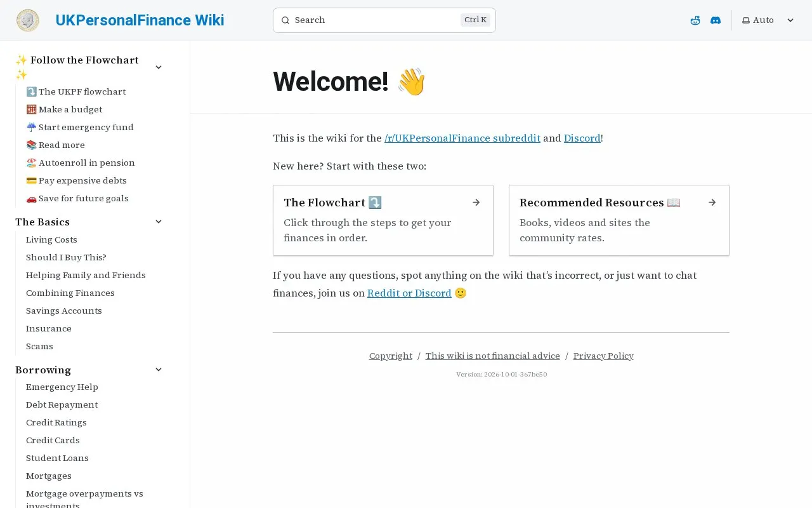The width and height of the screenshot is (812, 508).
Task: Collapse The Basics sidebar section
Action: tap(159, 222)
